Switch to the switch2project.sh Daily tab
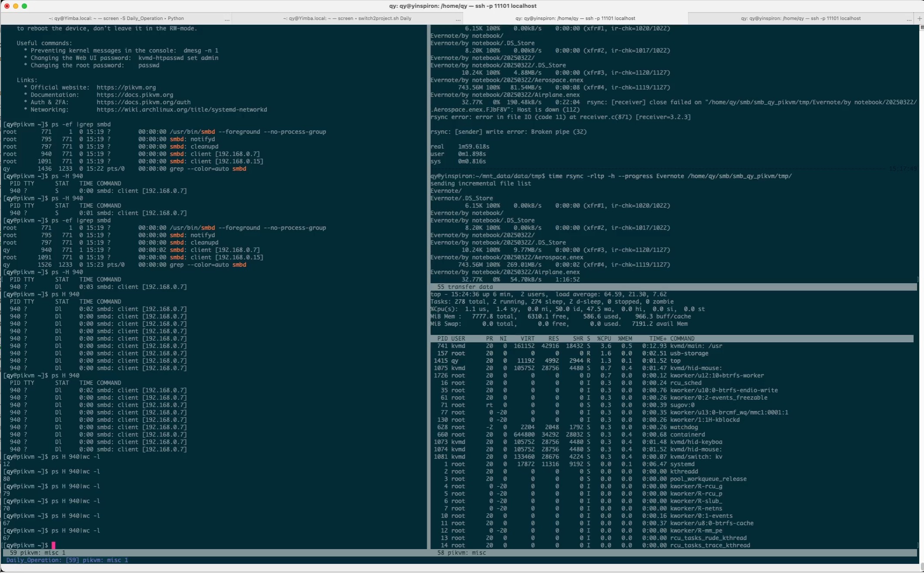The image size is (924, 573). 347,18
